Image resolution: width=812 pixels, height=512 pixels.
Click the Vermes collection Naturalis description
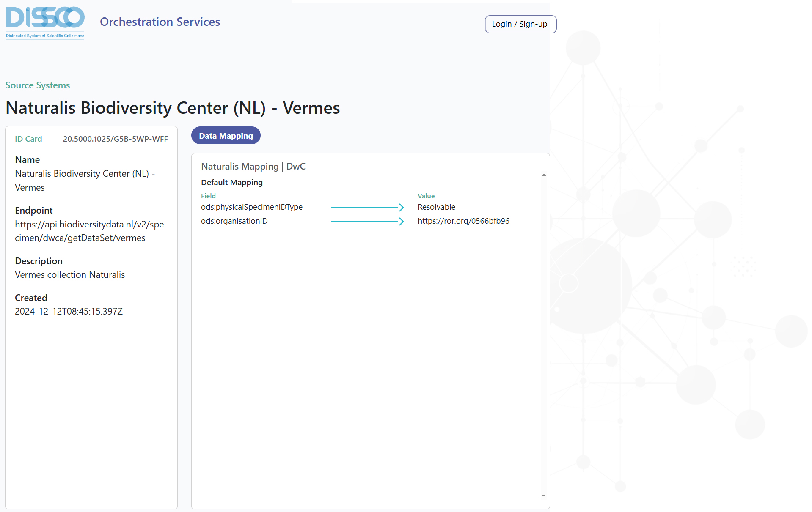pyautogui.click(x=70, y=274)
